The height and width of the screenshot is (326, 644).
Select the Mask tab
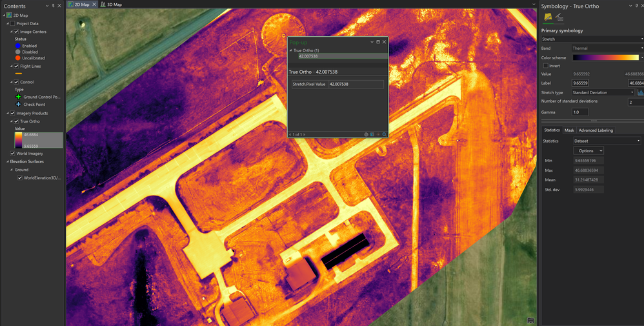569,130
